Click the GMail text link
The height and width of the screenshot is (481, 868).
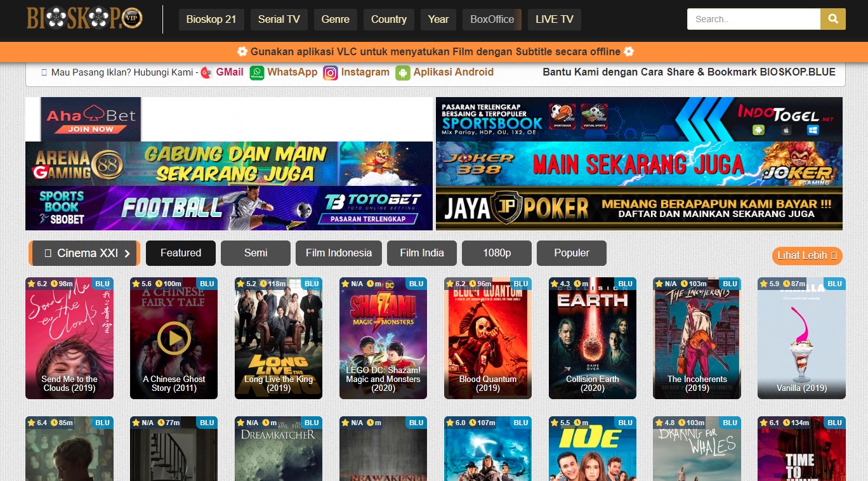coord(230,72)
